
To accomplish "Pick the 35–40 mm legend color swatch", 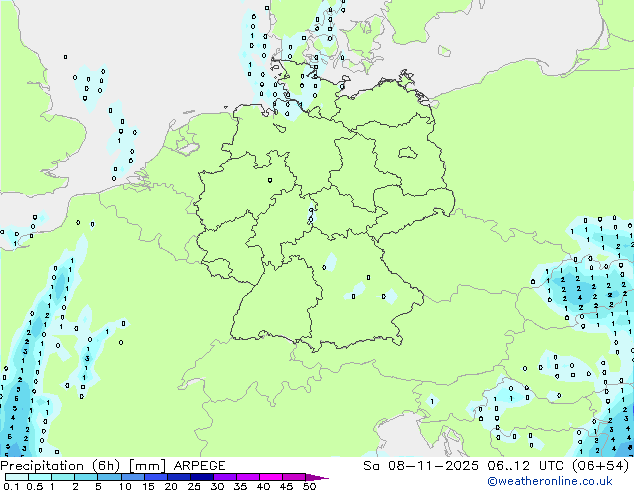I will tap(247, 477).
